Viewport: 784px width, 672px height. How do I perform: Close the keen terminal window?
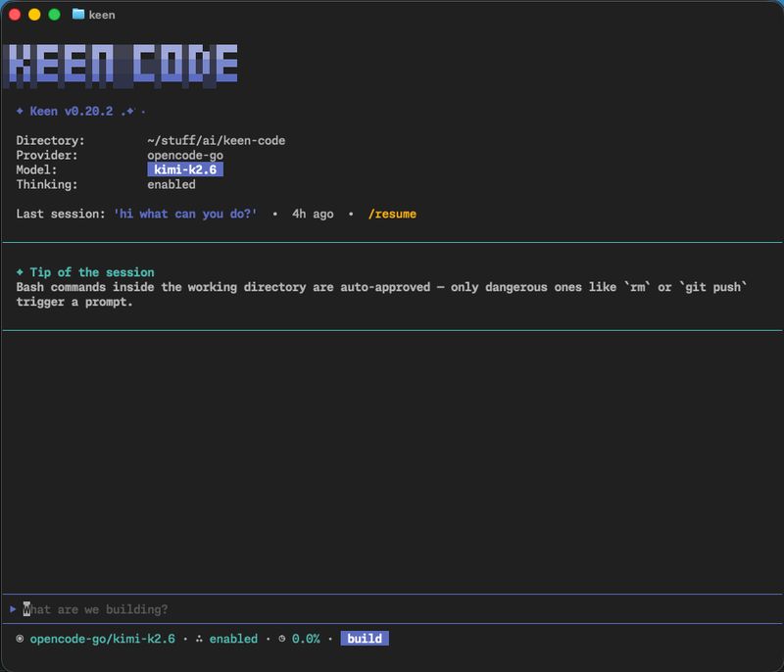(x=15, y=15)
